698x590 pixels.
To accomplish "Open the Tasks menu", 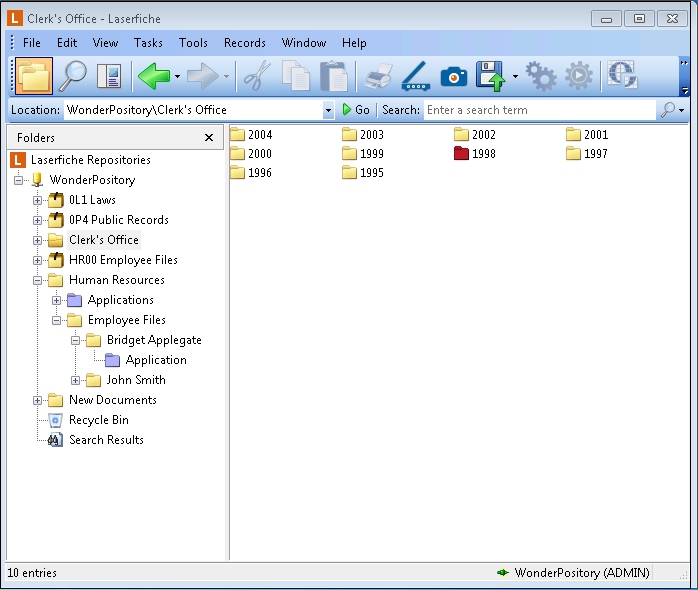I will (148, 43).
